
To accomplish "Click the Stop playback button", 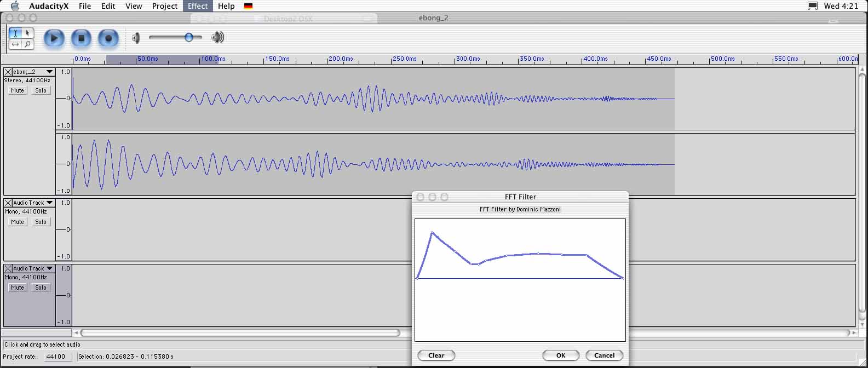I will 81,38.
